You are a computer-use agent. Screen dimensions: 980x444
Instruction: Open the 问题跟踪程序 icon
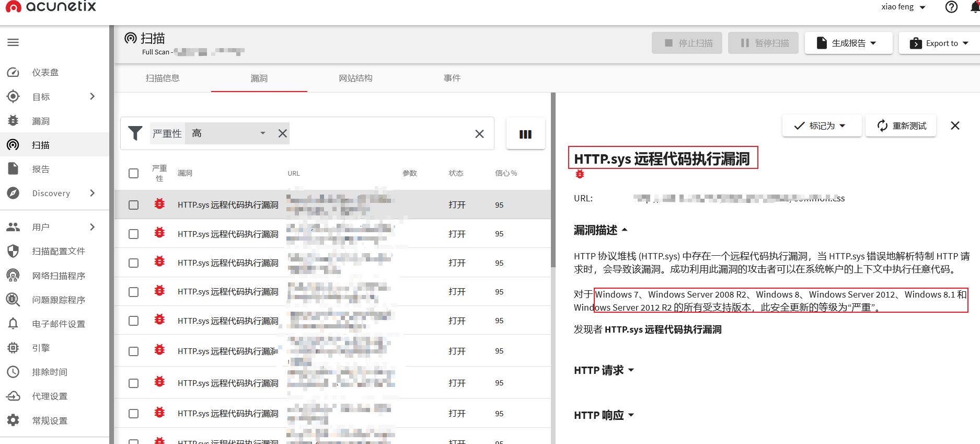tap(13, 300)
